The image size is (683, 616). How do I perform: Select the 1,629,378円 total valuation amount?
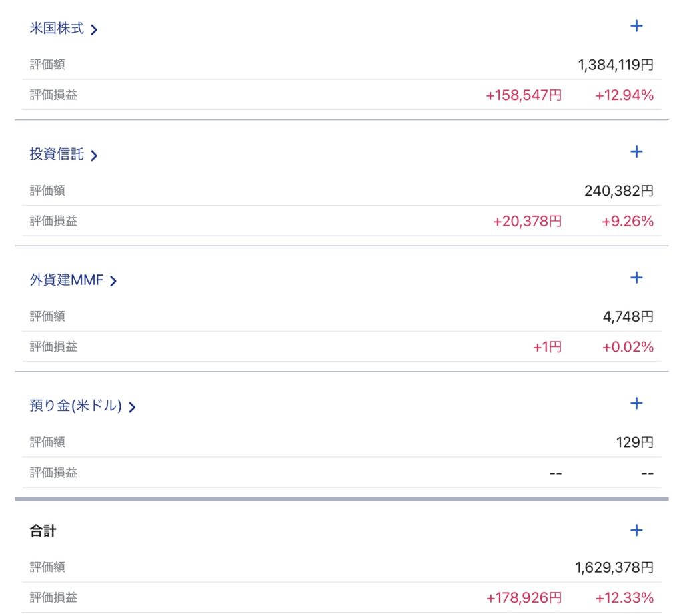[614, 567]
